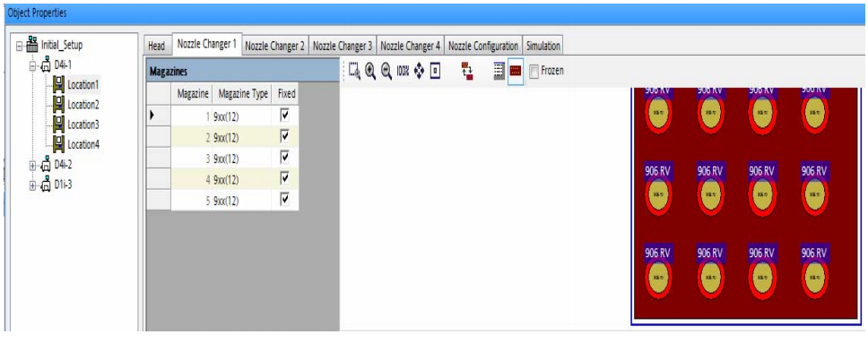This screenshot has height=343, width=868.
Task: Select the row for magazine 5
Action: coord(222,201)
